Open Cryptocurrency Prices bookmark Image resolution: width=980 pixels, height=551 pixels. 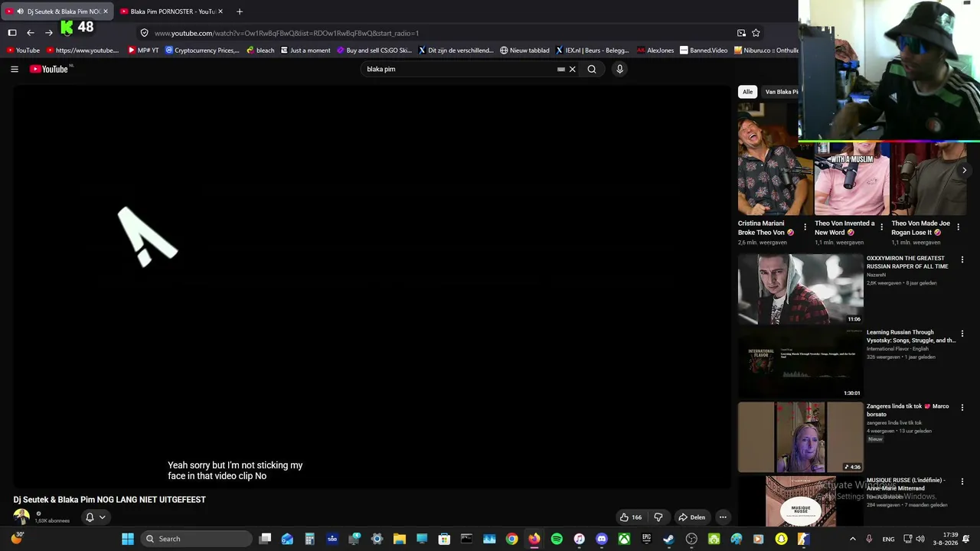(x=203, y=51)
